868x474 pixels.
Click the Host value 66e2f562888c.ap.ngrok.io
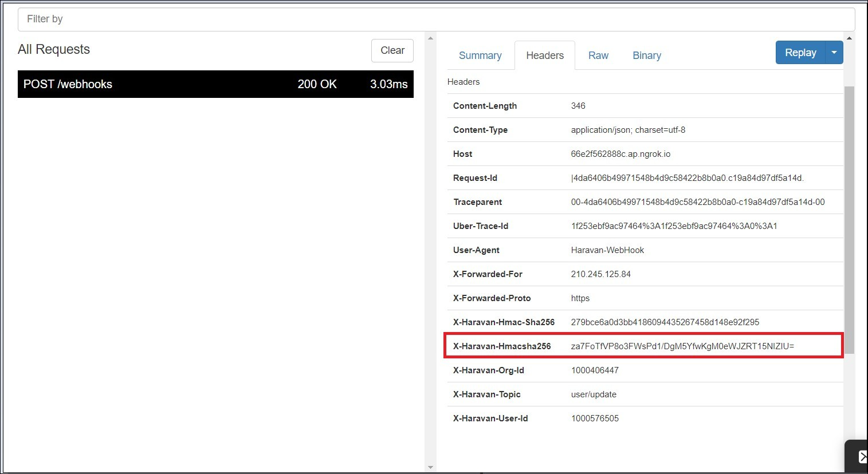pyautogui.click(x=620, y=153)
